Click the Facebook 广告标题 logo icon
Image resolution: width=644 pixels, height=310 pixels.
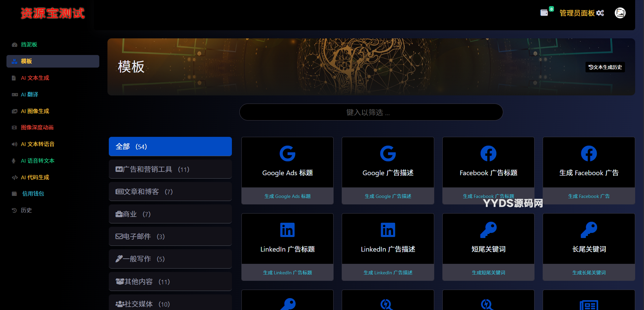click(488, 153)
